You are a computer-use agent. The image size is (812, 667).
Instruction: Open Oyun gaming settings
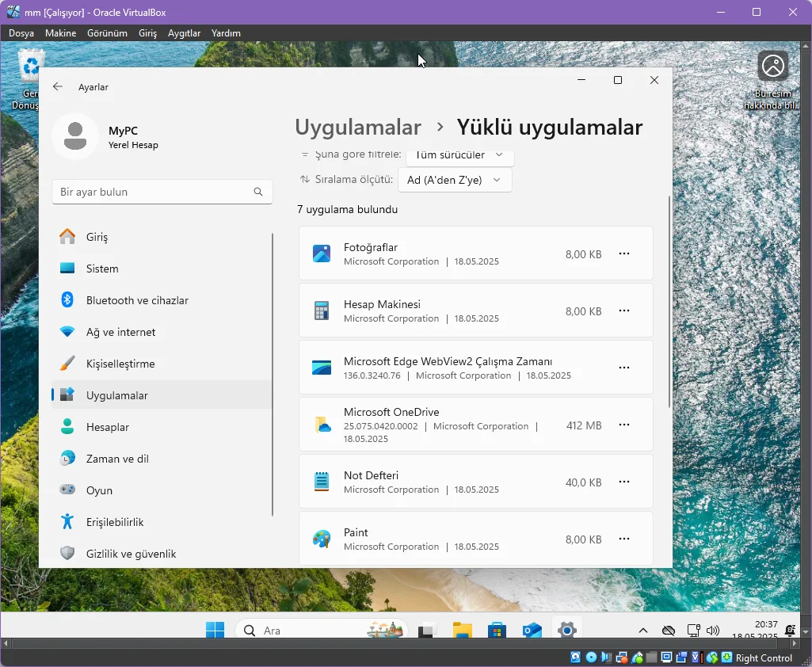click(x=162, y=490)
